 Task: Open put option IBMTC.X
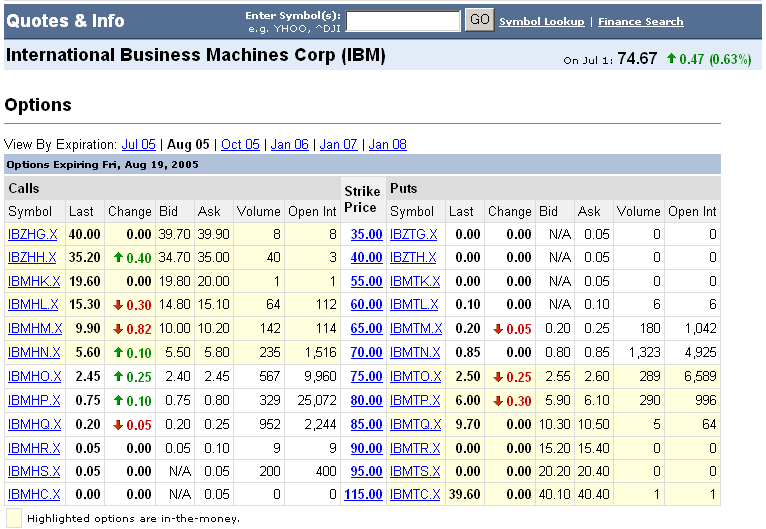[415, 494]
